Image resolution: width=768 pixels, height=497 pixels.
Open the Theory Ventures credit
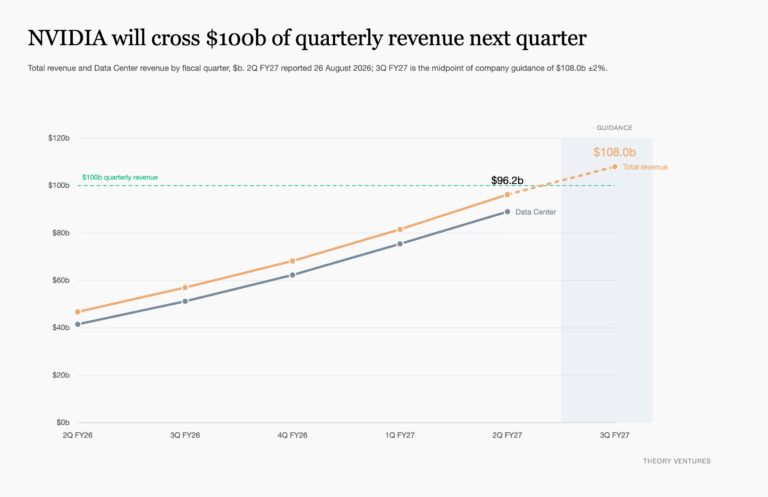676,461
